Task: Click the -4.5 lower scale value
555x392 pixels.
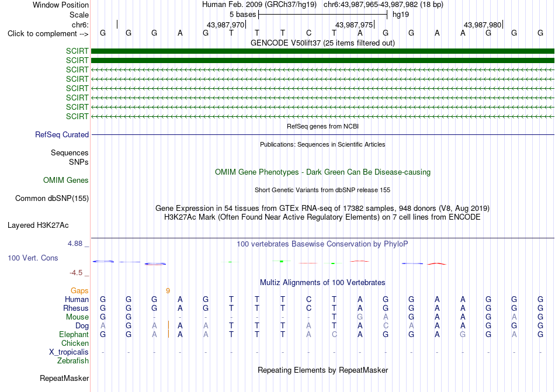Action: tap(76, 272)
